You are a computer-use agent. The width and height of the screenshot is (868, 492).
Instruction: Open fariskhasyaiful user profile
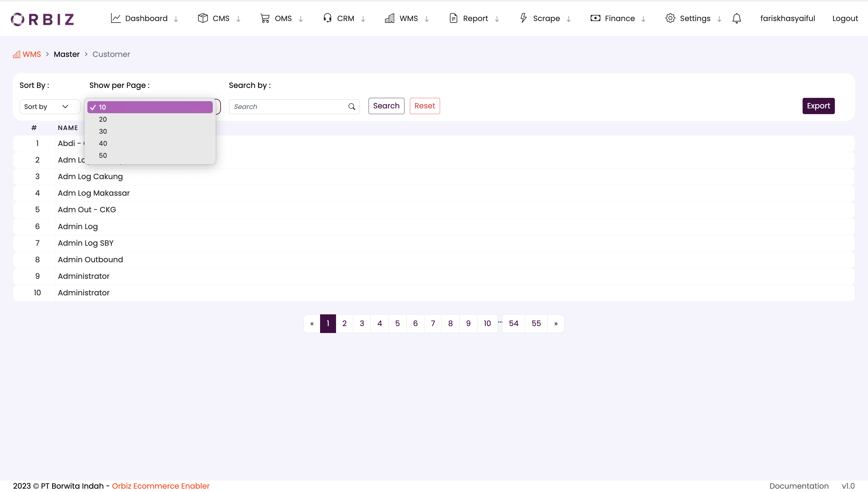[x=788, y=19]
